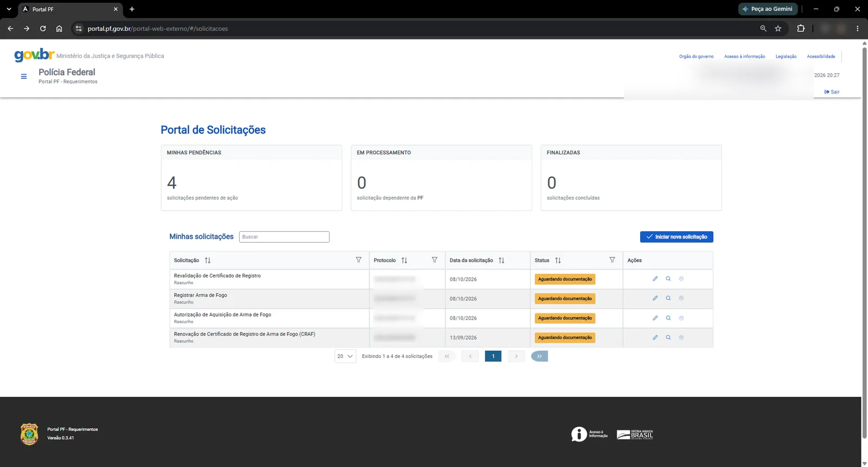View details of Autorização de Aquisição de Arma
This screenshot has width=868, height=467.
click(668, 318)
